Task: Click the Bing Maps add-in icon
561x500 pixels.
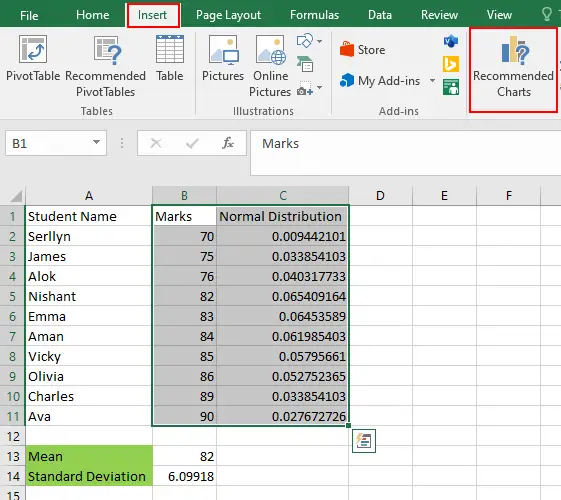Action: pos(451,64)
